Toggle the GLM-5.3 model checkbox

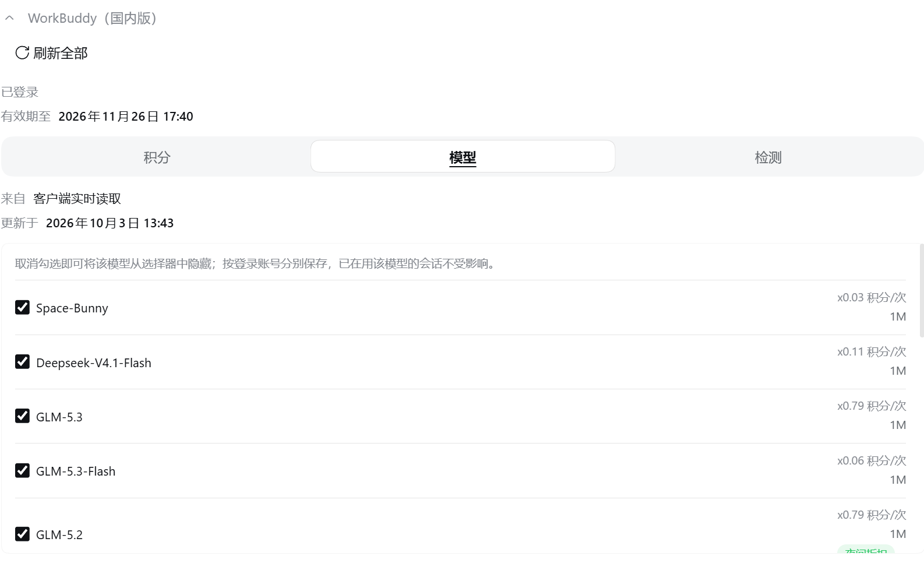(x=22, y=416)
